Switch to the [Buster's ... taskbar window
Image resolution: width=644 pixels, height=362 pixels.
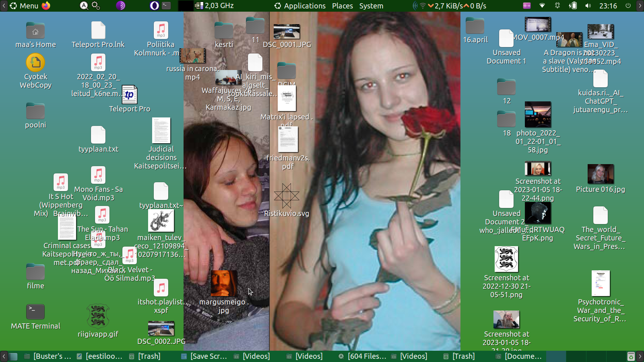tap(48, 356)
